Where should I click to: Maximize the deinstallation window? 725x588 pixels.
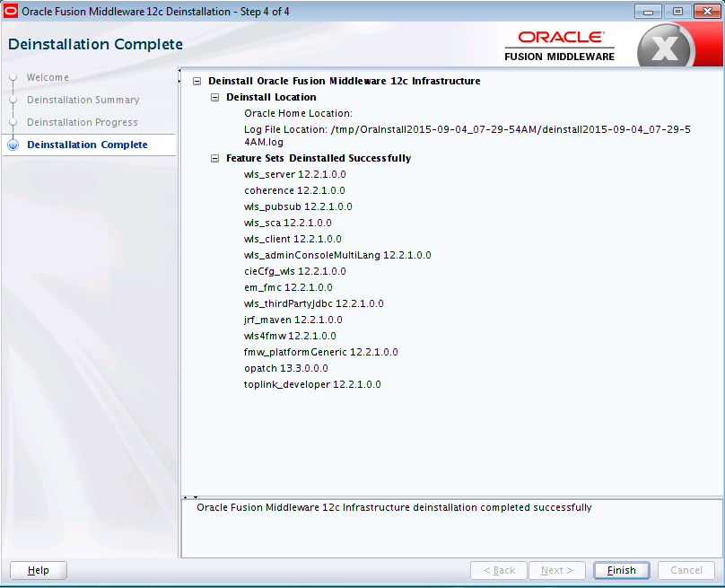point(677,11)
